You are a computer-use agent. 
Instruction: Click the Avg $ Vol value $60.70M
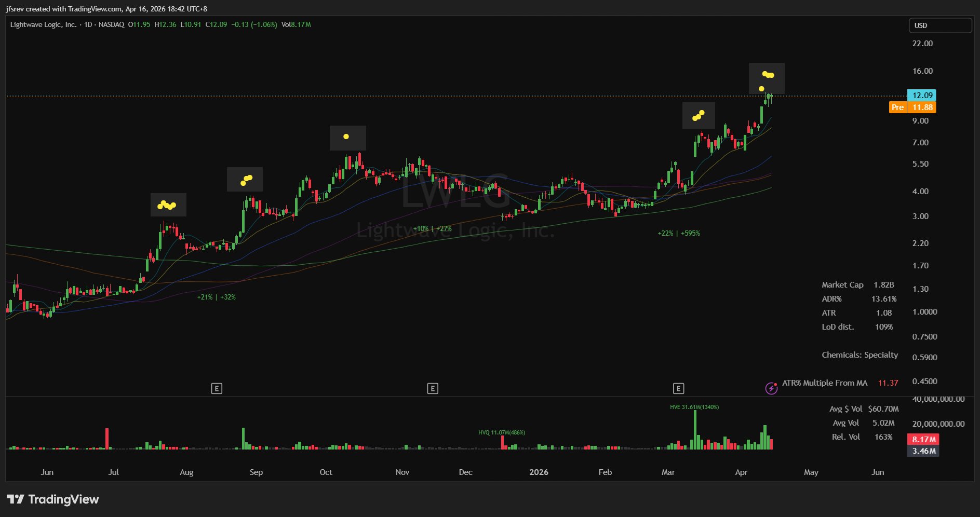point(883,409)
